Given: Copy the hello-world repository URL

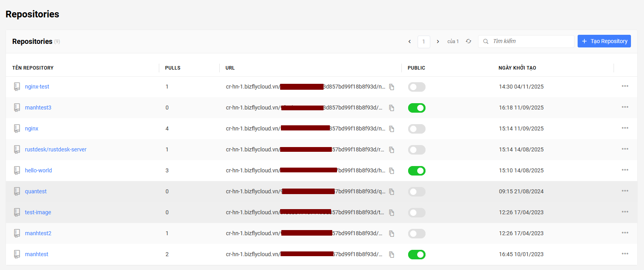Looking at the screenshot, I should (392, 171).
